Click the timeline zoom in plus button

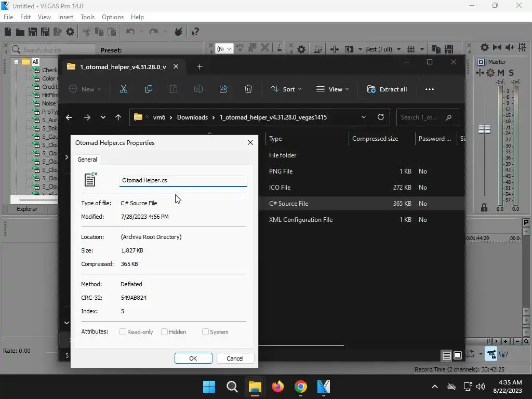coord(506,341)
